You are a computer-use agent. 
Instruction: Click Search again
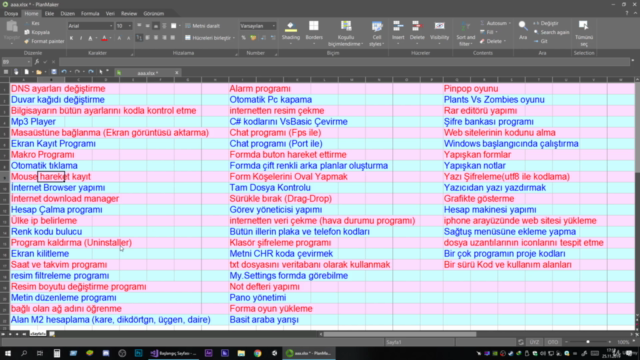coord(551,32)
